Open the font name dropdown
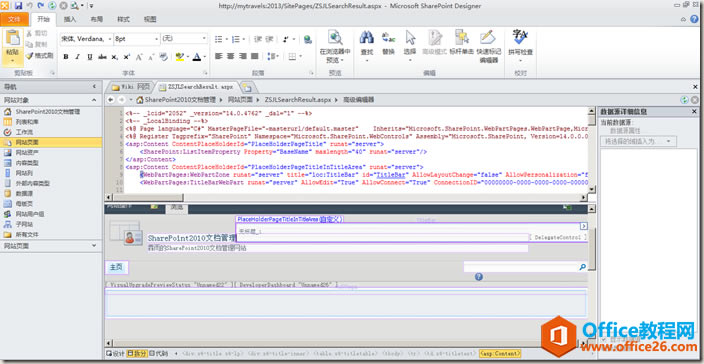The width and height of the screenshot is (704, 364). [x=86, y=39]
